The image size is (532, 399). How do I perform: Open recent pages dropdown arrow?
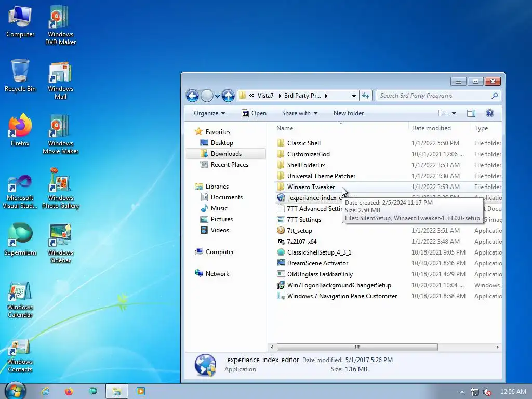[217, 96]
